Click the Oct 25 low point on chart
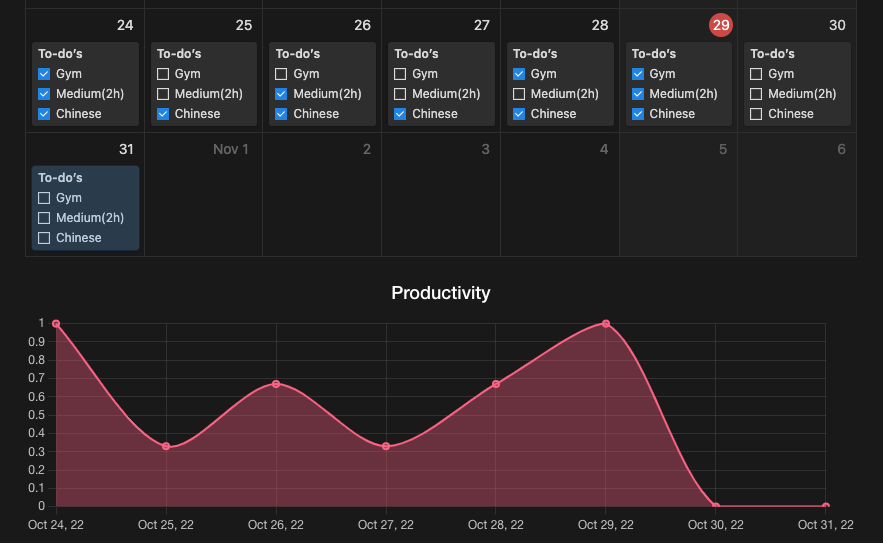 point(166,446)
